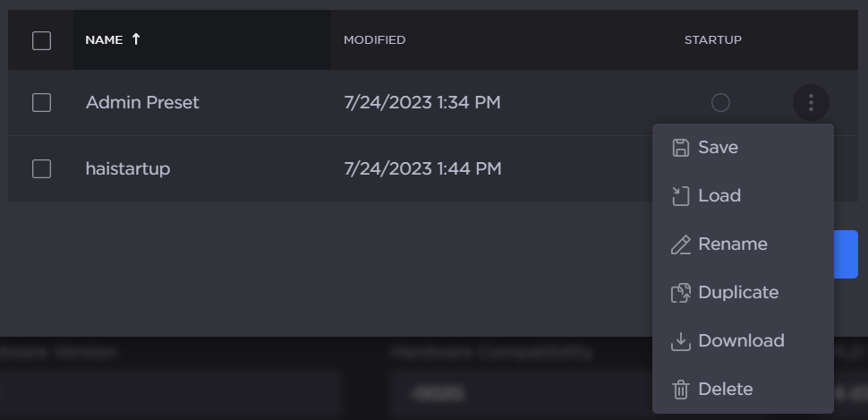Viewport: 868px width, 420px height.
Task: Click the Startup column header
Action: 712,40
